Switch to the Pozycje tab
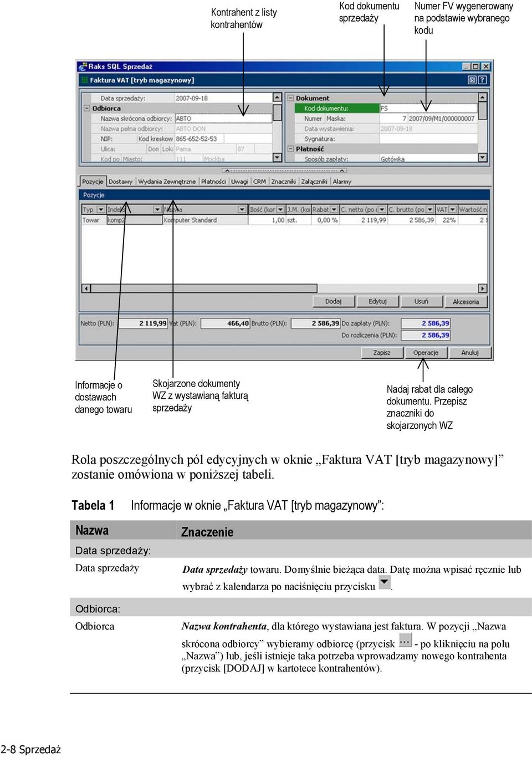The width and height of the screenshot is (532, 757). click(x=93, y=181)
